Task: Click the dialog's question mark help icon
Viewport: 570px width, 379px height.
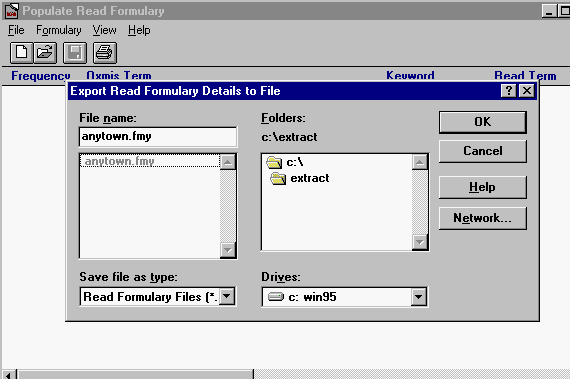Action: click(x=509, y=90)
